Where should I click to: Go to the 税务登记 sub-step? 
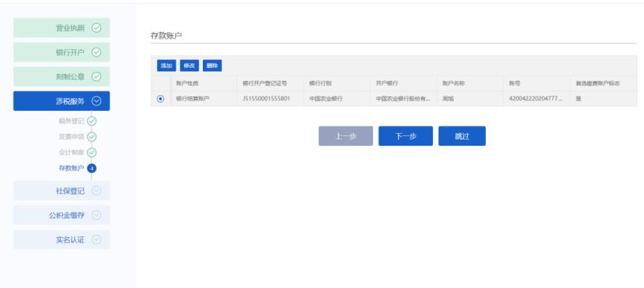click(71, 121)
